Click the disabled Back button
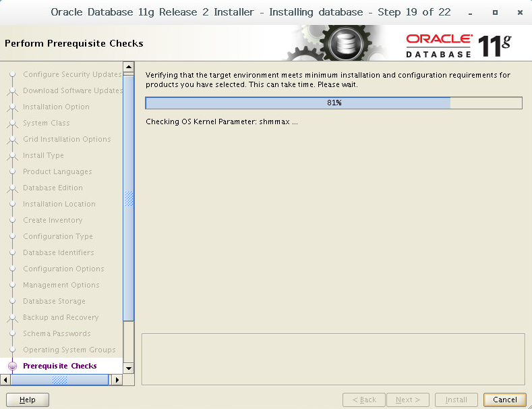532x409 pixels. click(x=364, y=400)
